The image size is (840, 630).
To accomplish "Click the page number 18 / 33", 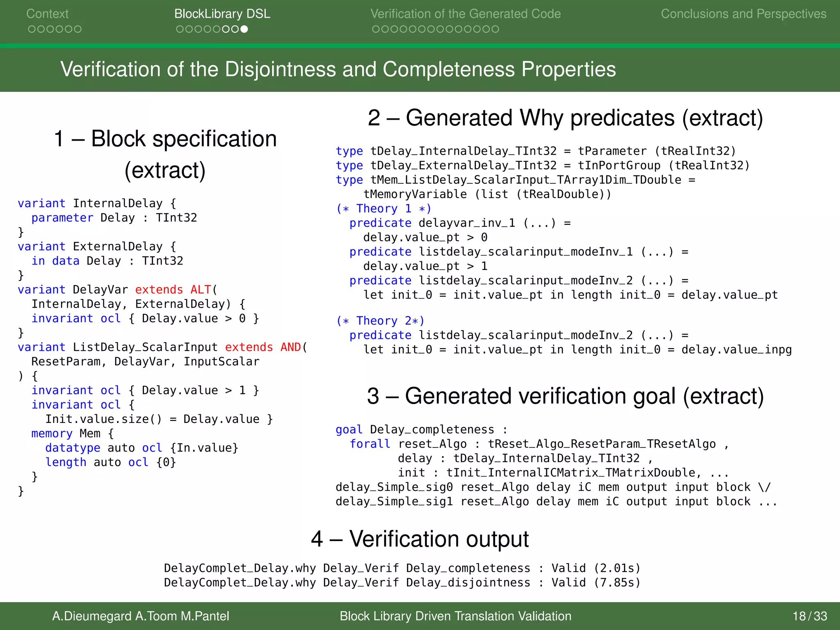I will (x=810, y=616).
